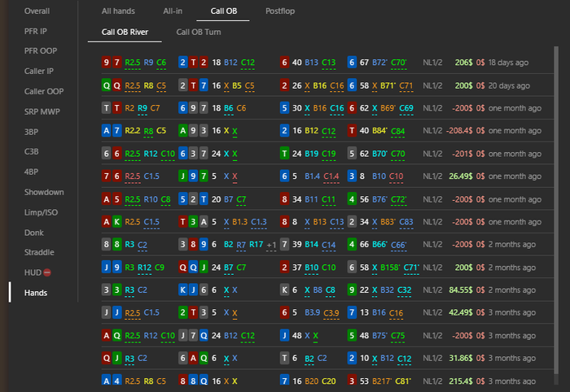Open the Donk section
The width and height of the screenshot is (570, 392).
[x=34, y=233]
